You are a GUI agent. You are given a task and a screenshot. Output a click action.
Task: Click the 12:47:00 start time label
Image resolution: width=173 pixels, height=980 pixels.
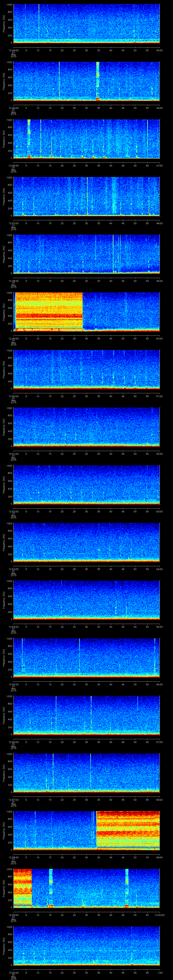point(13,223)
